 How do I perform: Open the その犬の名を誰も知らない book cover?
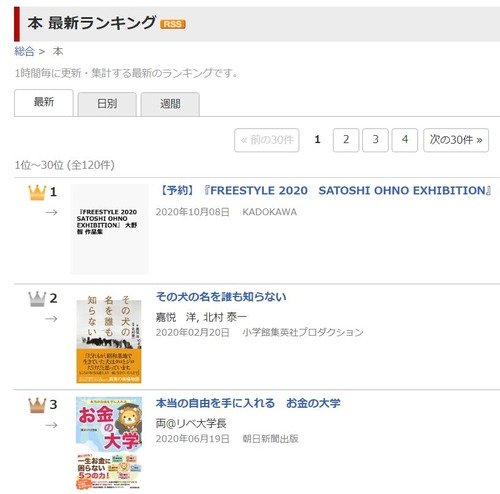tap(109, 338)
